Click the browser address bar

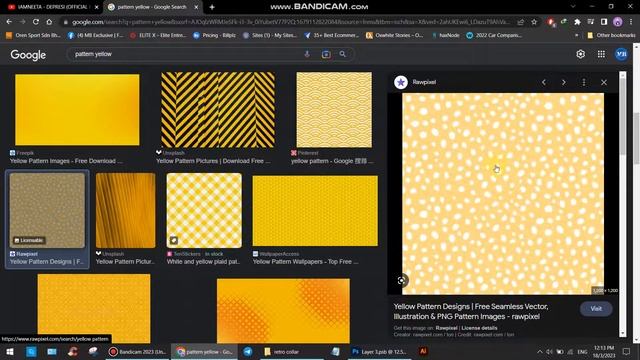pos(291,22)
